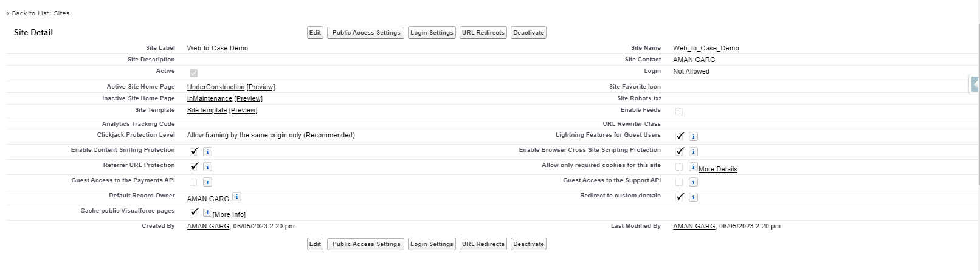Go back to the Sites list
Screen dimensions: 980x271
pyautogui.click(x=40, y=13)
